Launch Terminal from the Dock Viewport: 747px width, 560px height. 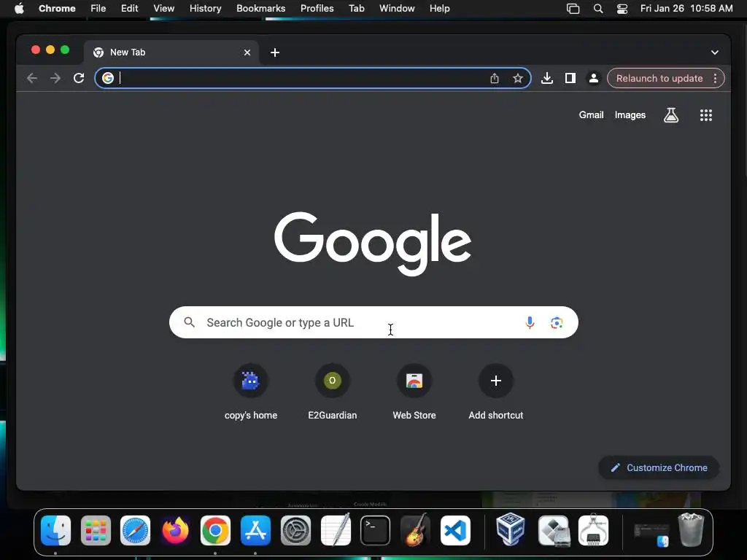click(376, 531)
